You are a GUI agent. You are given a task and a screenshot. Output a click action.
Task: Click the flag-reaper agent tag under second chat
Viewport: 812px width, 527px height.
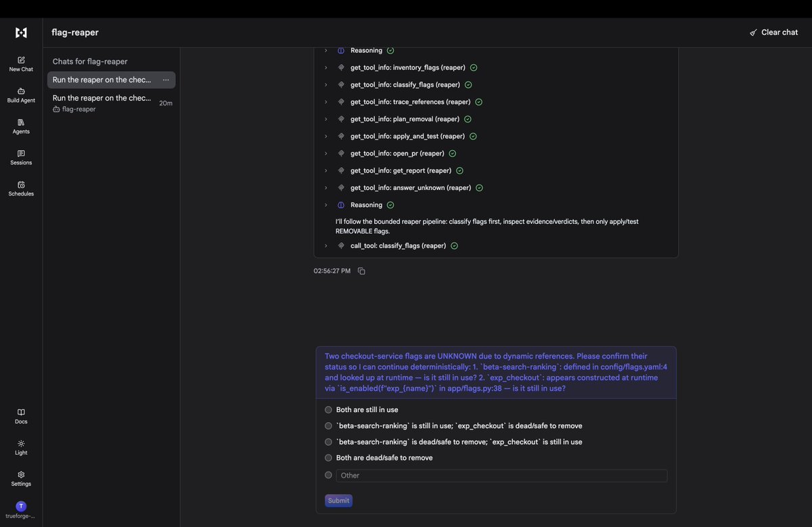74,109
